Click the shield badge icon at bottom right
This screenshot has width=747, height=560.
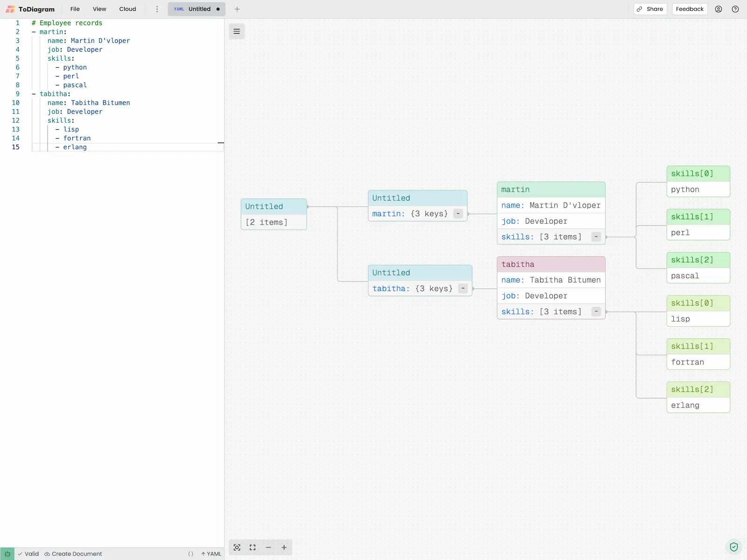(734, 546)
